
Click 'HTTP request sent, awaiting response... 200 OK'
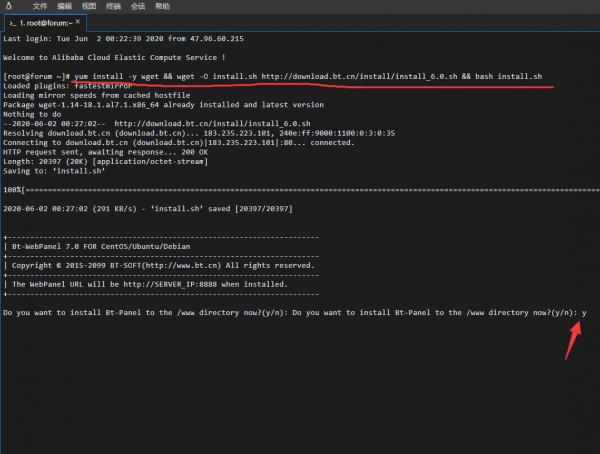(106, 152)
